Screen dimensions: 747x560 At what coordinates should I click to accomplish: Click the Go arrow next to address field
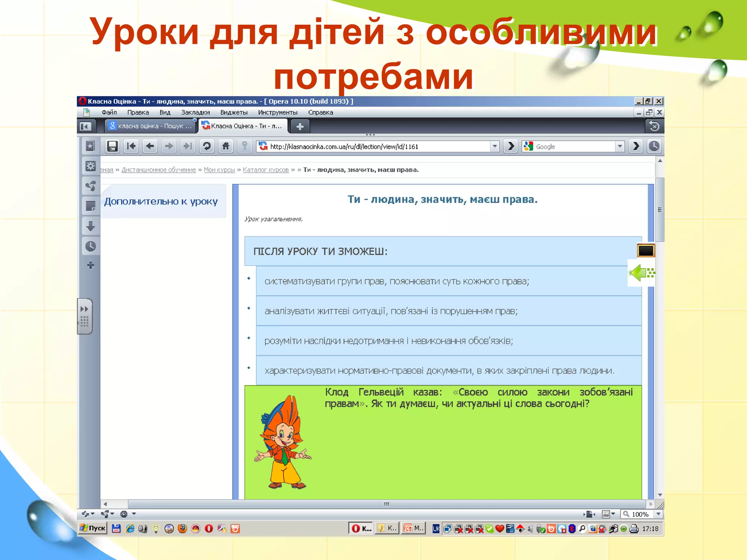coord(511,146)
